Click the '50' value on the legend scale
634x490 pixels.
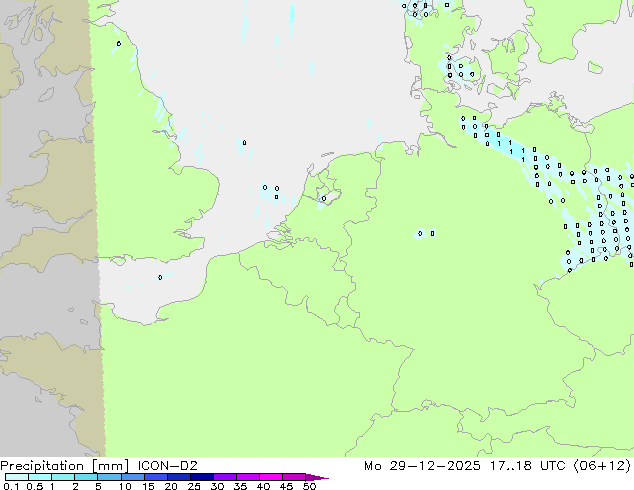point(309,486)
